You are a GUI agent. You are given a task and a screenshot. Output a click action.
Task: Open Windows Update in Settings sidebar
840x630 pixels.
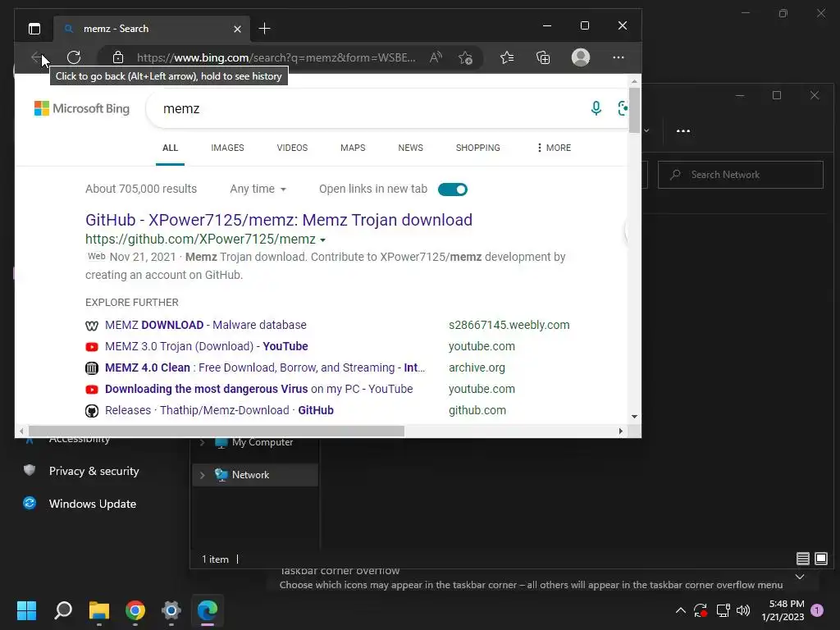coord(93,504)
